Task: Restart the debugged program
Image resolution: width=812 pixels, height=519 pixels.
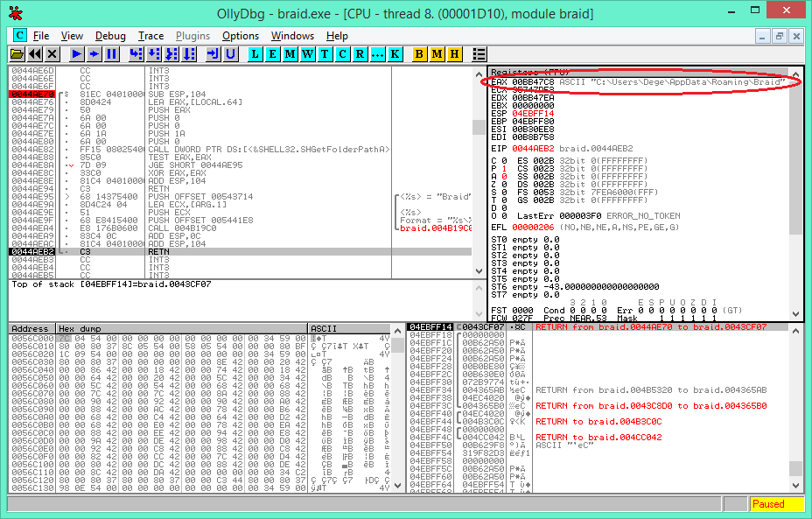Action: 32,53
